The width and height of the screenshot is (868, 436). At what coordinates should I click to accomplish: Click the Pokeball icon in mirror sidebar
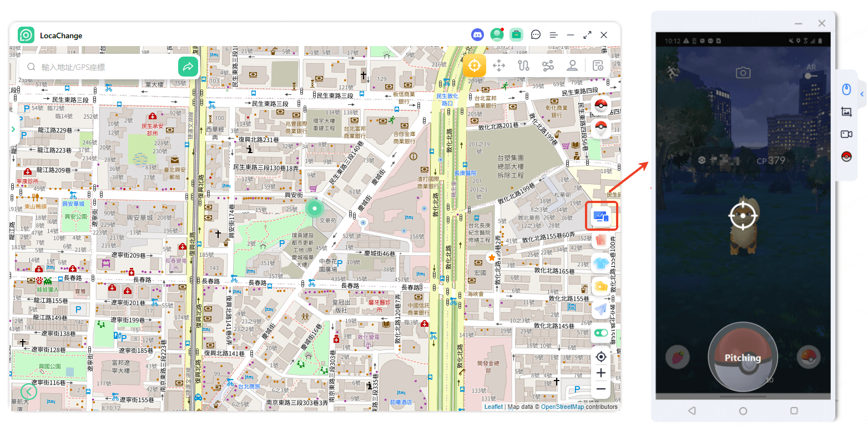pos(846,156)
